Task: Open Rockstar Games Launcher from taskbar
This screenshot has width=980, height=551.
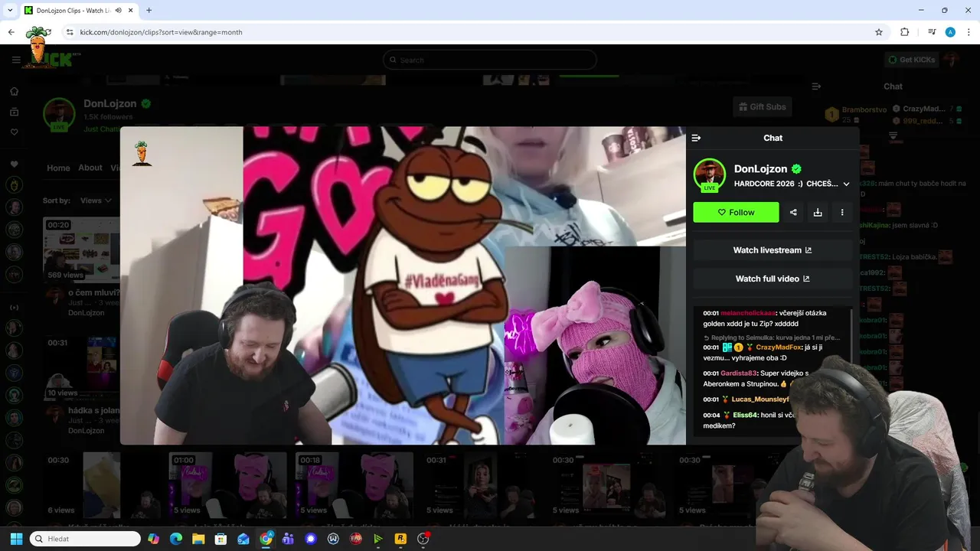Action: [400, 539]
